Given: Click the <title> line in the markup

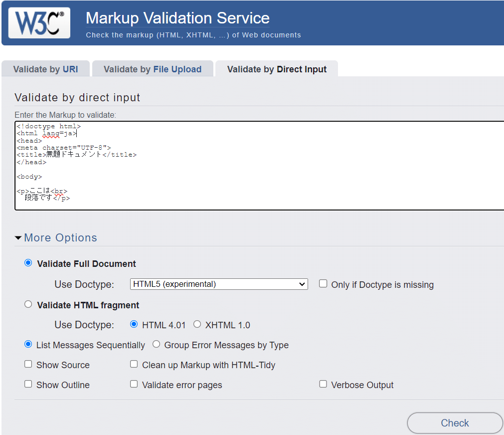Looking at the screenshot, I should click(x=77, y=155).
